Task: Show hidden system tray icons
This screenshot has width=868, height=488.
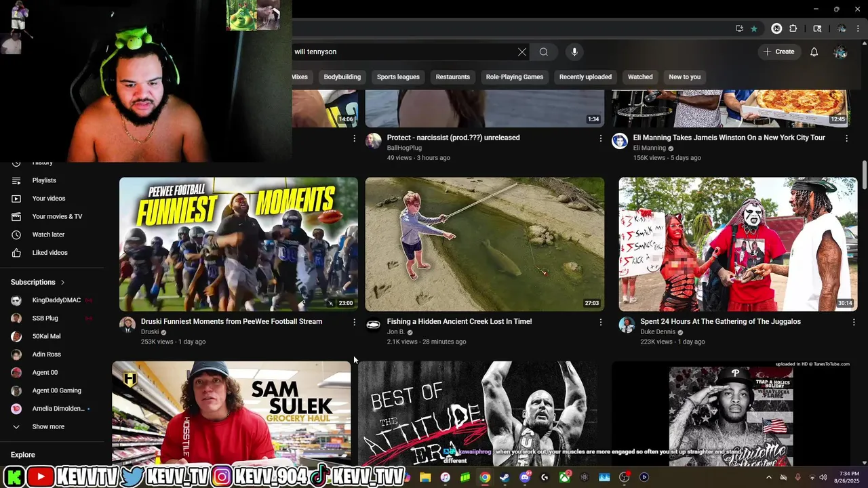Action: pyautogui.click(x=769, y=478)
